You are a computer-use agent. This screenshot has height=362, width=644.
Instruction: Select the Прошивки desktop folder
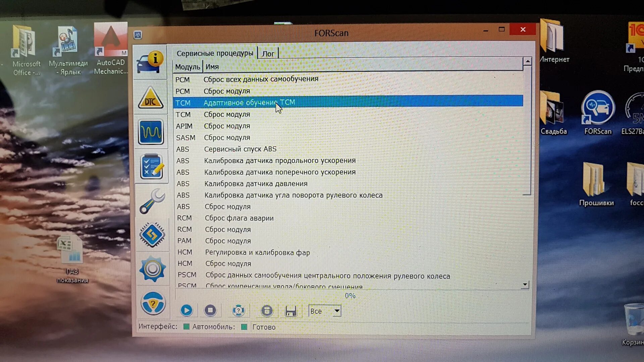click(596, 184)
